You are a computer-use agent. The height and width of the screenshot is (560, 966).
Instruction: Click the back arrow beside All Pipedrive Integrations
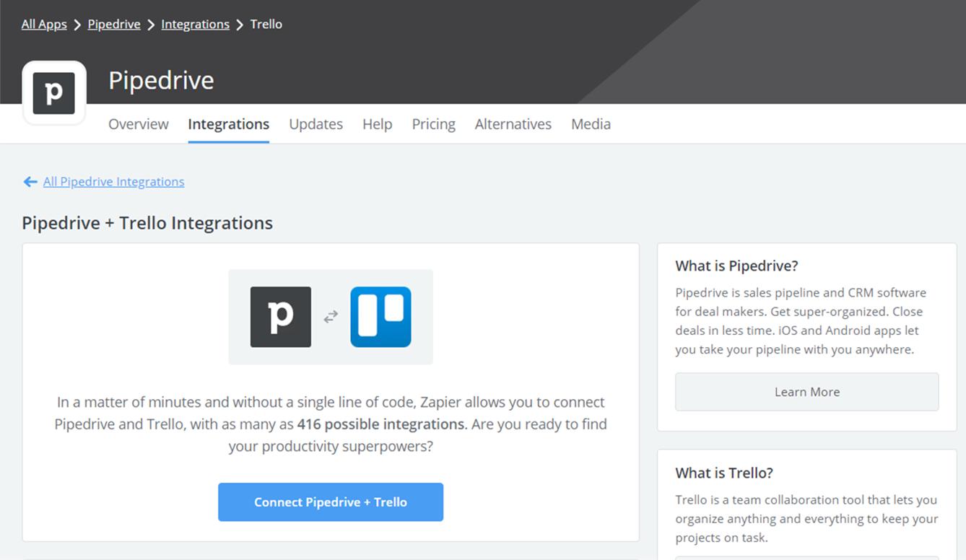point(30,182)
